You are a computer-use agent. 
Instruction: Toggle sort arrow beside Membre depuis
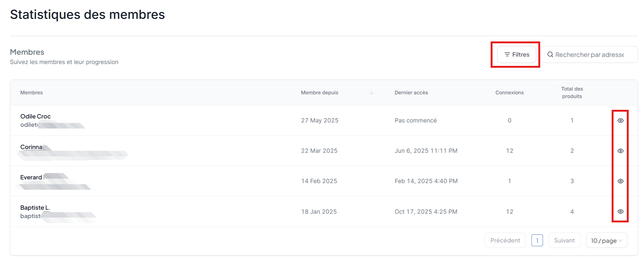pos(371,93)
